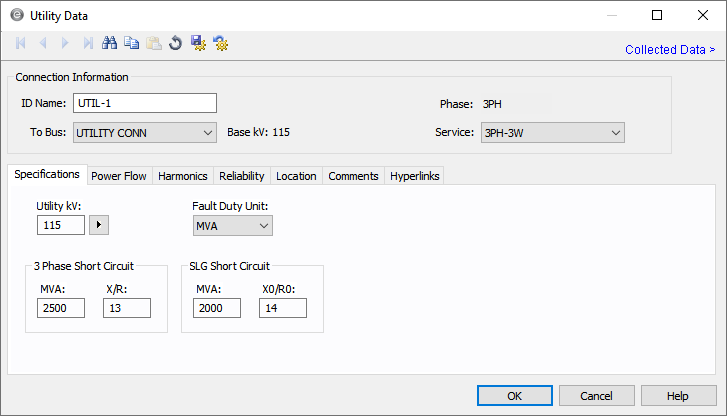
Task: Open the Harmonics tab
Action: 183,176
